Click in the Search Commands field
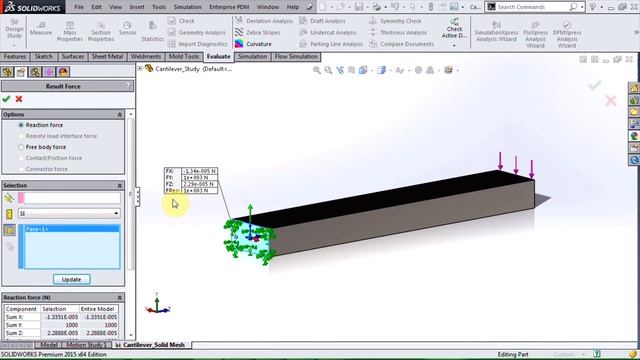Screen dimensions: 640x360 point(531,7)
